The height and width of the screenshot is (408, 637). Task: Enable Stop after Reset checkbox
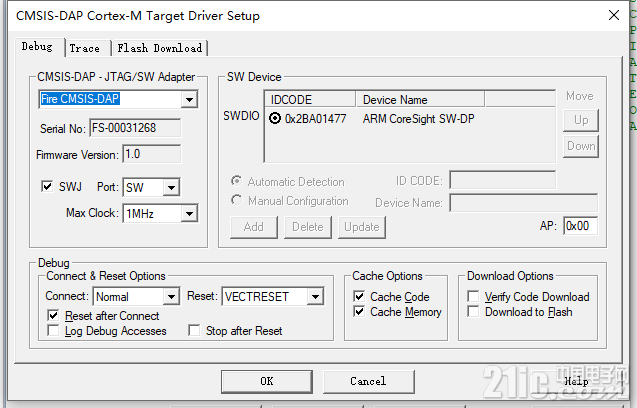tap(194, 330)
